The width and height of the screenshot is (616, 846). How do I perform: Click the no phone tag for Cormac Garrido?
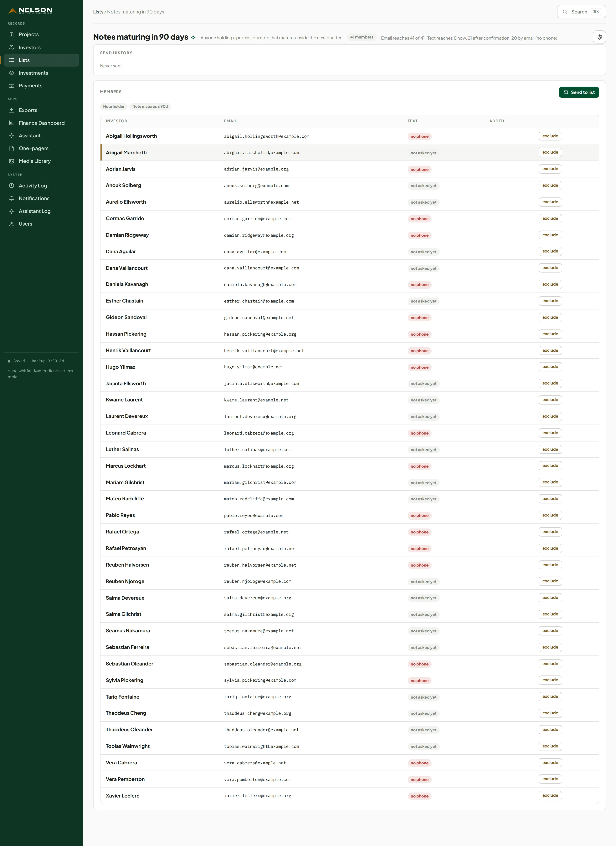(419, 219)
